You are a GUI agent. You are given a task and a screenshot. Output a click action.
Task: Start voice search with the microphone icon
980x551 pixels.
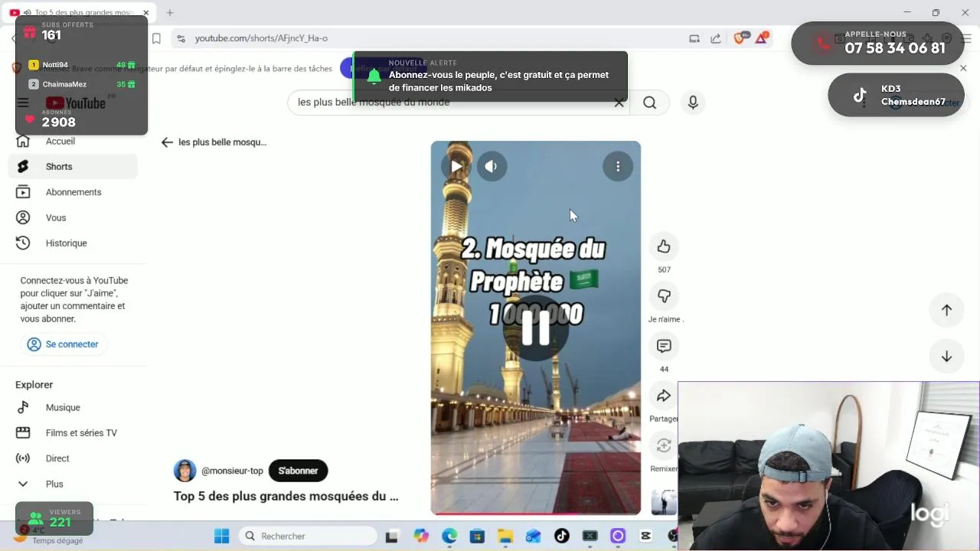click(693, 103)
